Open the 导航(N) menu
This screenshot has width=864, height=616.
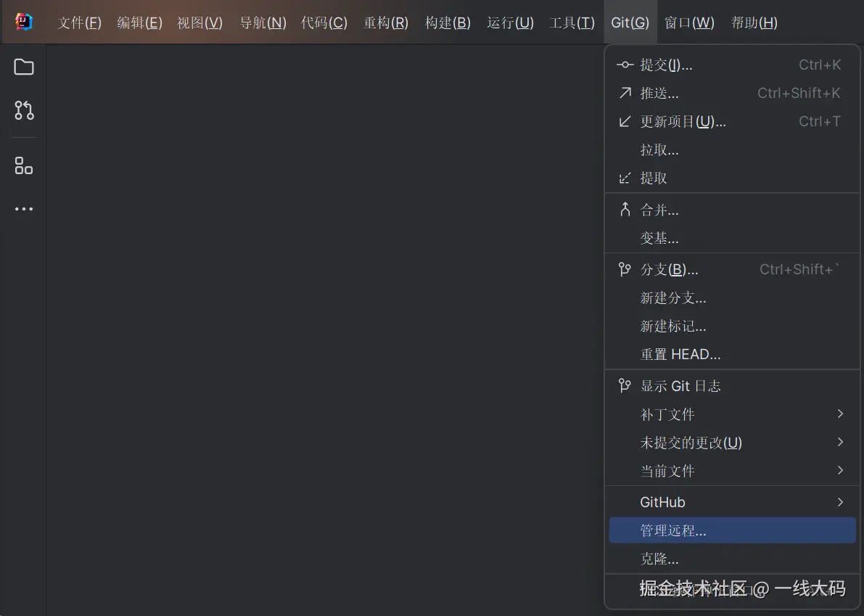click(x=263, y=22)
